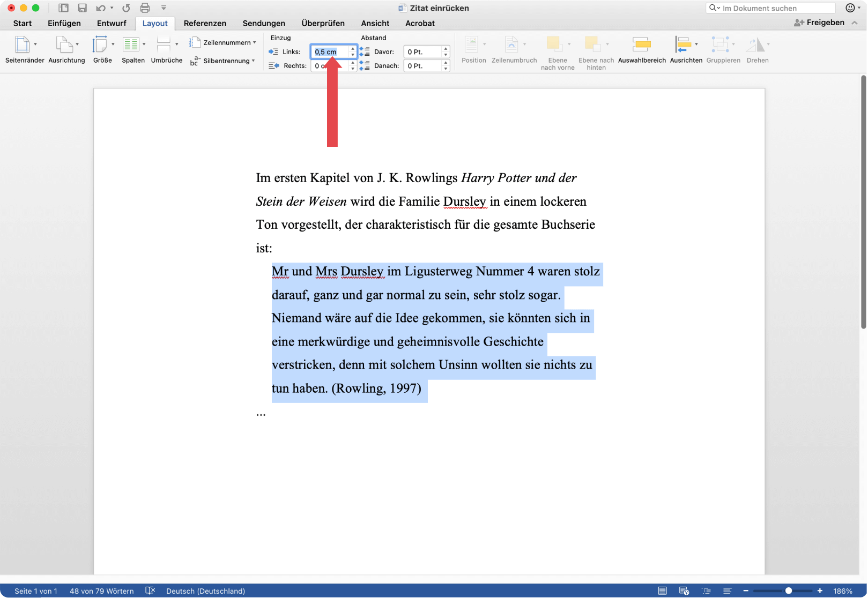Click the Freigeben share button
The height and width of the screenshot is (598, 868).
click(819, 23)
